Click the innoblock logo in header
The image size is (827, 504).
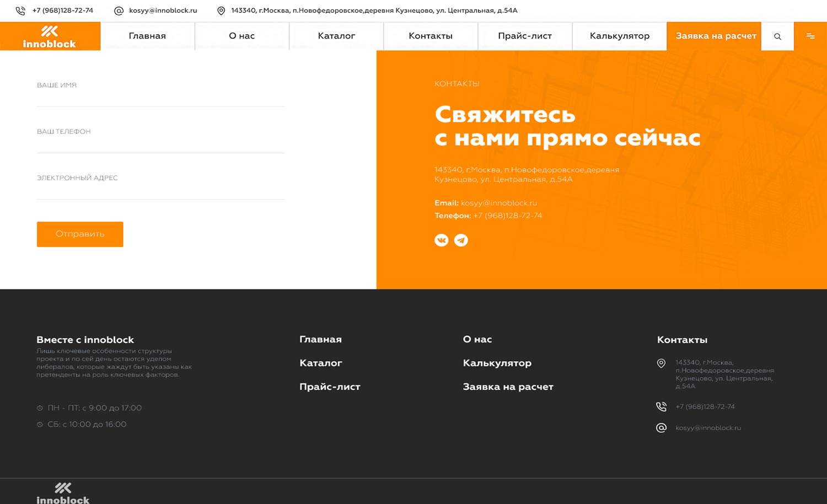pyautogui.click(x=50, y=36)
